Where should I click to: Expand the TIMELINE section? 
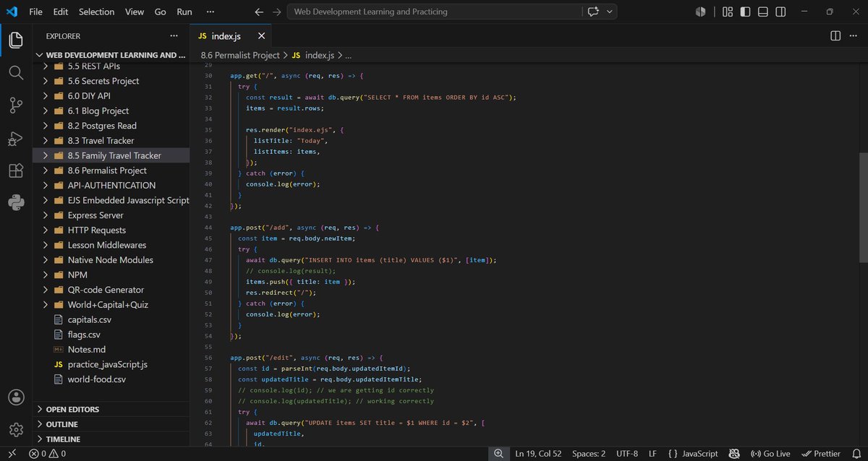tap(111, 439)
